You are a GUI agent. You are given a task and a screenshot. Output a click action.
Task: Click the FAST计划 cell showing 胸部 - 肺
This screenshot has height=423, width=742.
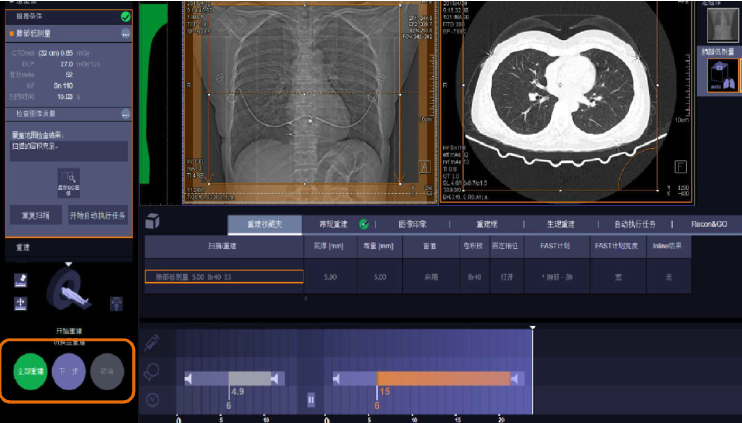557,277
